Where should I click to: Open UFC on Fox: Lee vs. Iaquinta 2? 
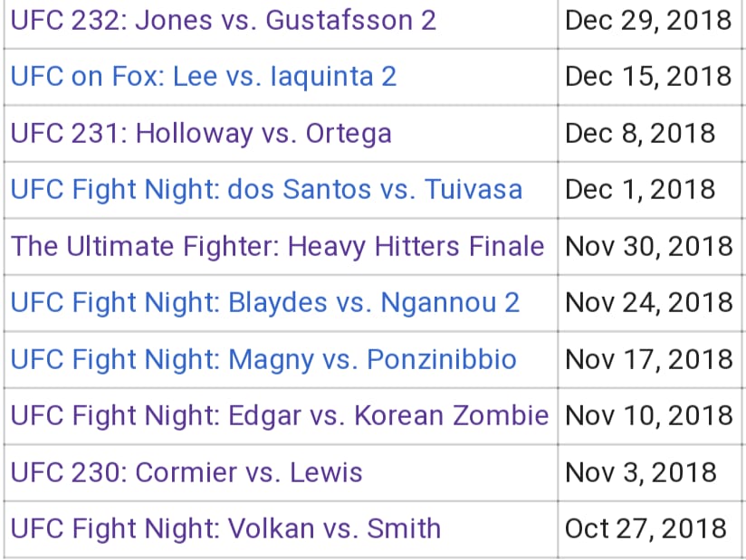[x=204, y=76]
